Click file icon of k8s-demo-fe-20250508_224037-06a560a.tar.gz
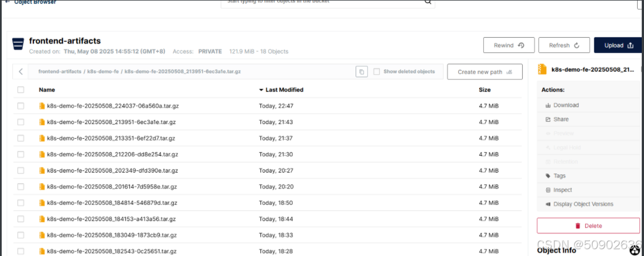The height and width of the screenshot is (256, 644). point(42,106)
